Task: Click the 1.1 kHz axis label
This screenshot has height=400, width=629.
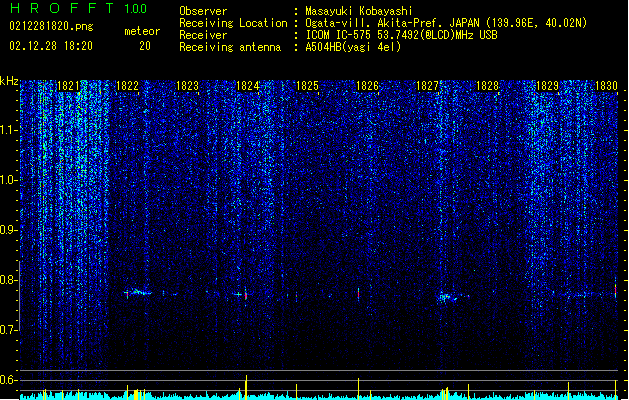Action: (x=9, y=130)
